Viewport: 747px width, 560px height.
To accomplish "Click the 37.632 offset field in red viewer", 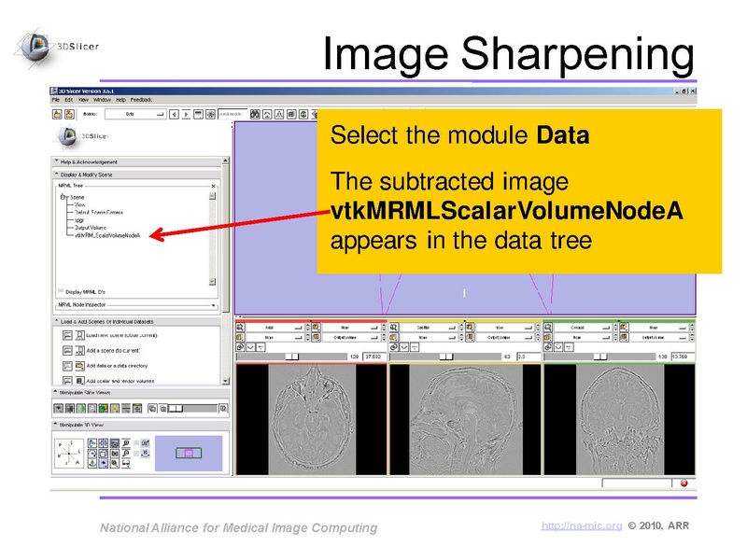I will 375,357.
